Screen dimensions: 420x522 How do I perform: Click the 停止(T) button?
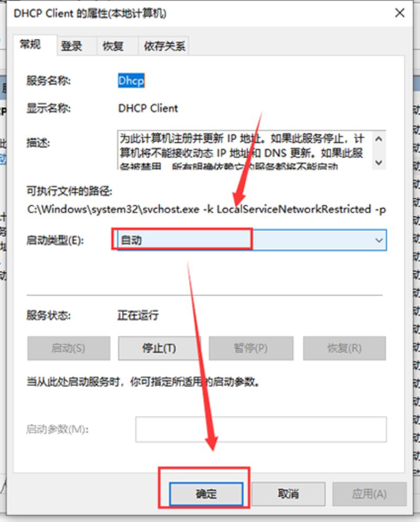(x=159, y=348)
